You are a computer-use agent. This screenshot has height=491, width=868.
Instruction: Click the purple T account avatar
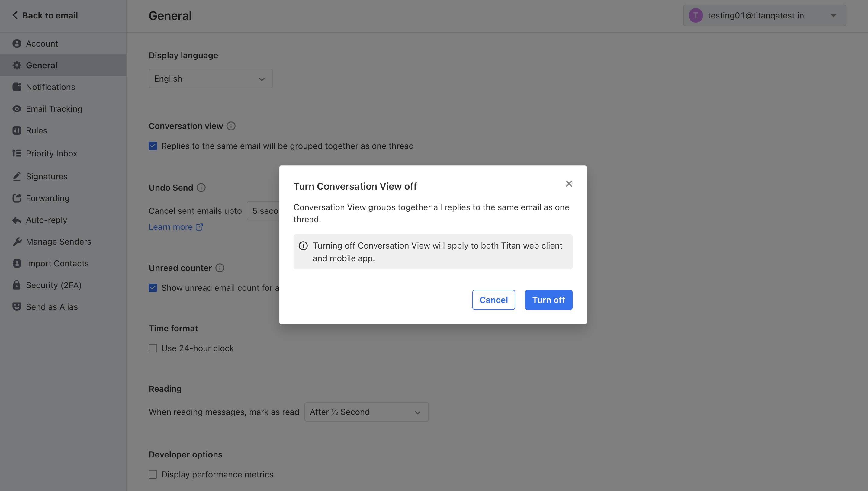click(695, 15)
